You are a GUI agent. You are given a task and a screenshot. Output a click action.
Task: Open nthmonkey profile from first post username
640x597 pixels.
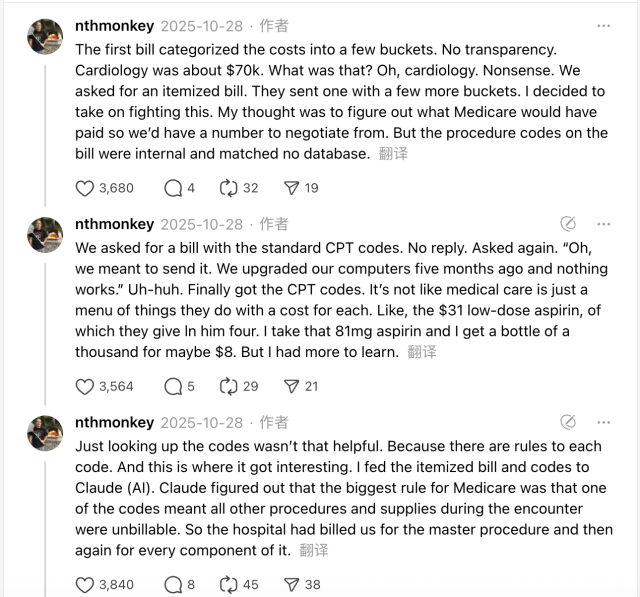[114, 26]
